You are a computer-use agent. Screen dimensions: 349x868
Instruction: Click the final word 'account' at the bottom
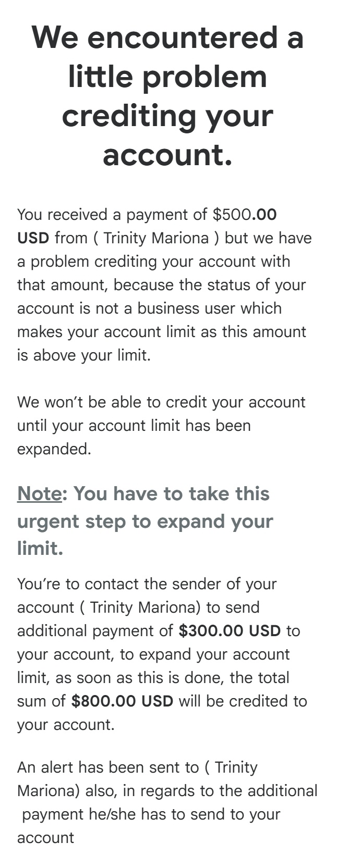[x=46, y=838]
